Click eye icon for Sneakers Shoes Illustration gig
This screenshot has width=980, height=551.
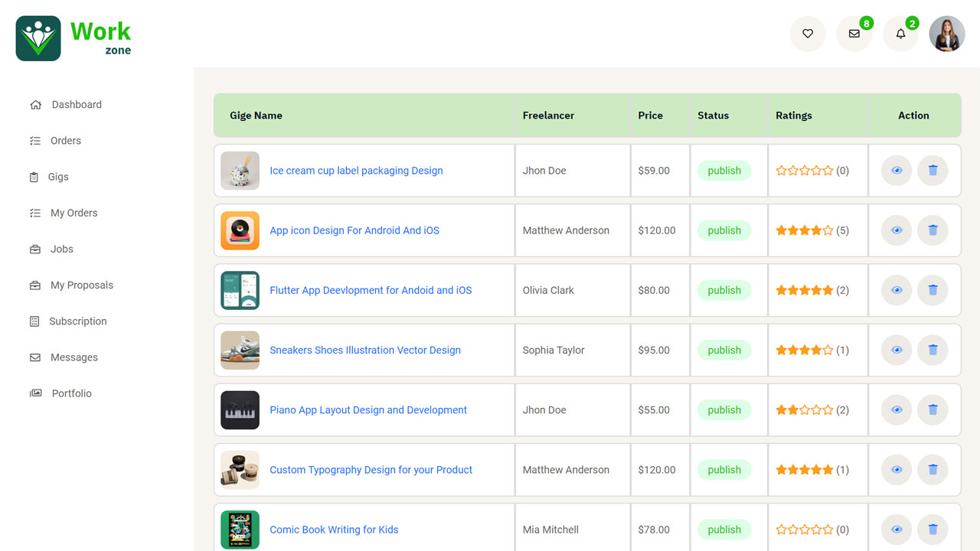click(x=897, y=350)
